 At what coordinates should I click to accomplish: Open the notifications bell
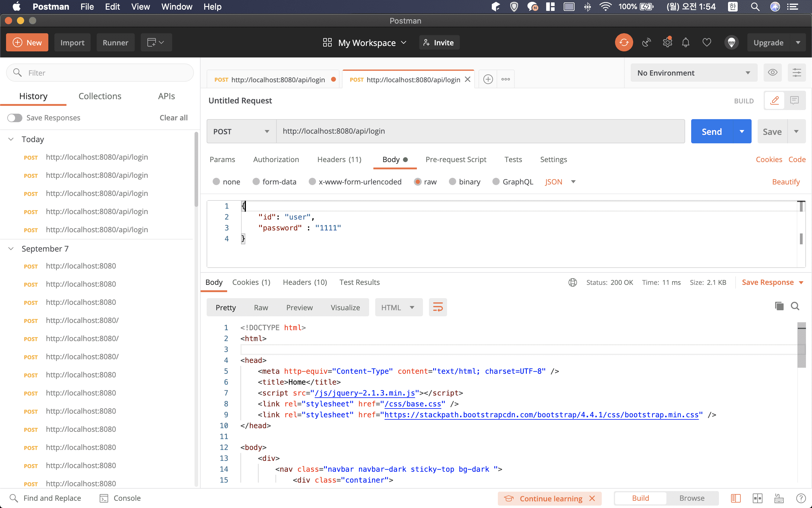point(686,42)
